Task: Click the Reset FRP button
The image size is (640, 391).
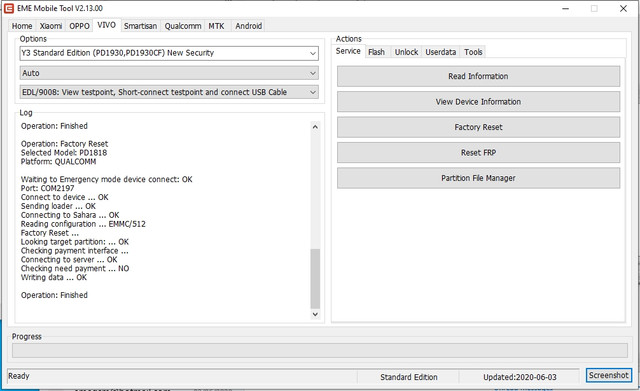Action: tap(478, 153)
